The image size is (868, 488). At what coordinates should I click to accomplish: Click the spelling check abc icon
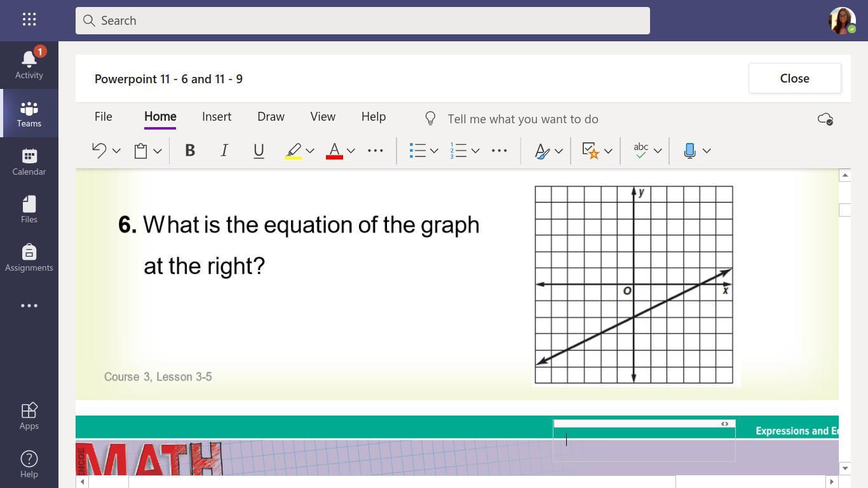(x=641, y=151)
